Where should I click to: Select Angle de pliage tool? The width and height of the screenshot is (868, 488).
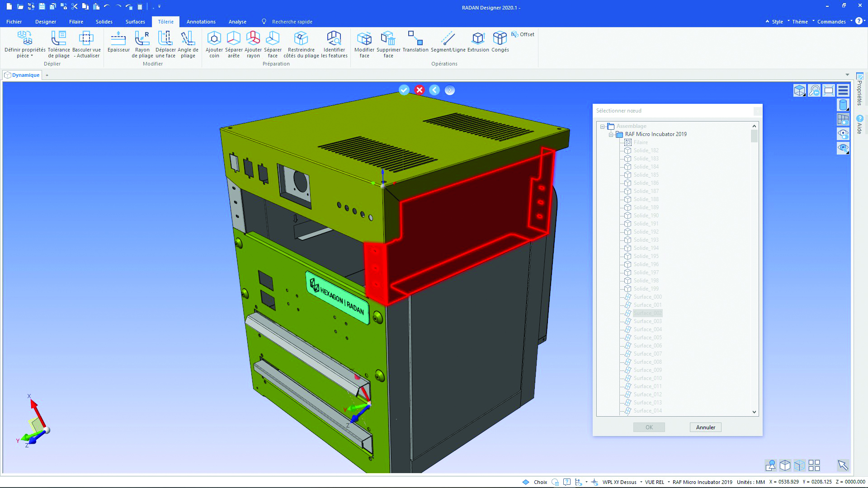tap(188, 44)
